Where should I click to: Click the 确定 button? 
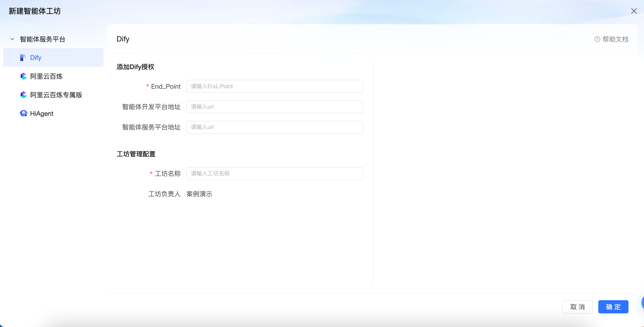point(613,307)
